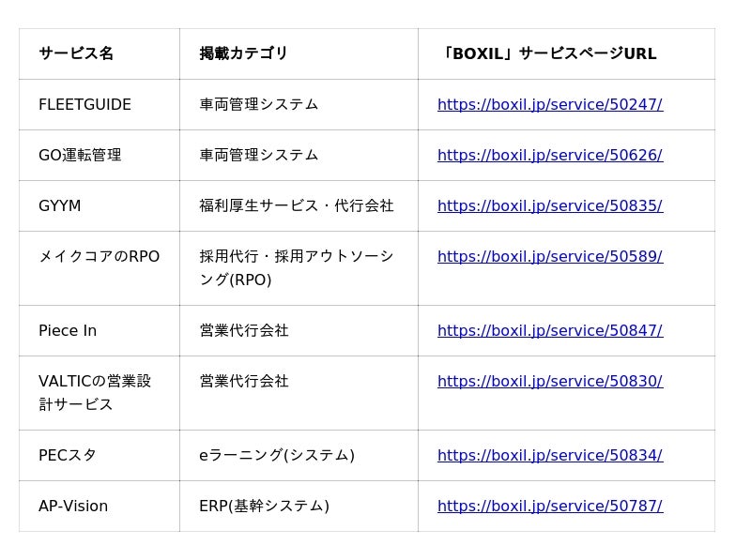This screenshot has height=560, width=751.
Task: Click the メイクコアのRPO service name
Action: (99, 257)
